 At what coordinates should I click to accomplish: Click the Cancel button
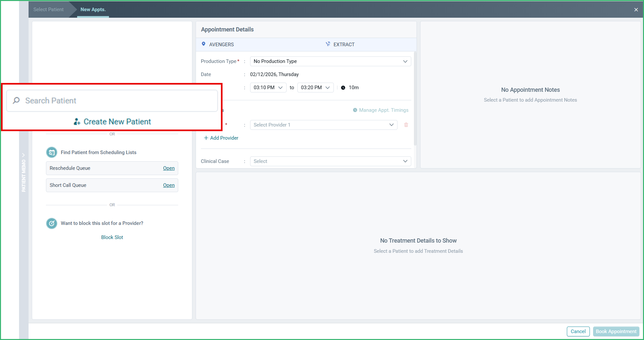[578, 331]
